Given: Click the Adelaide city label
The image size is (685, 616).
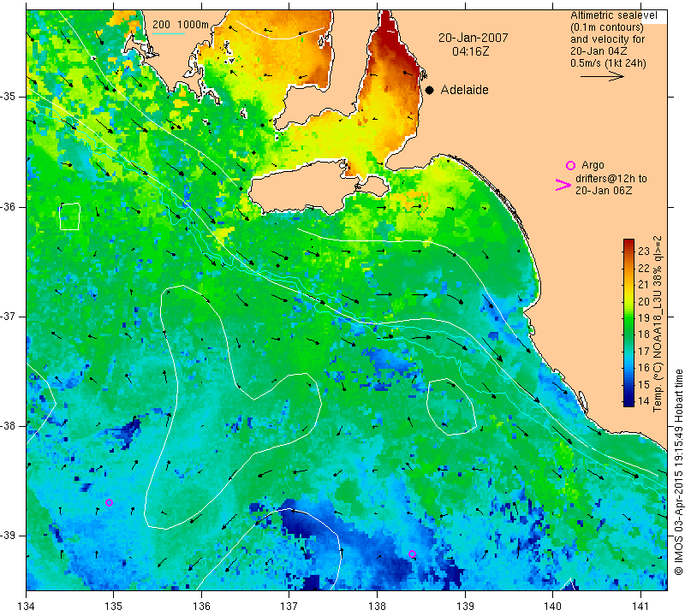Looking at the screenshot, I should [x=464, y=90].
